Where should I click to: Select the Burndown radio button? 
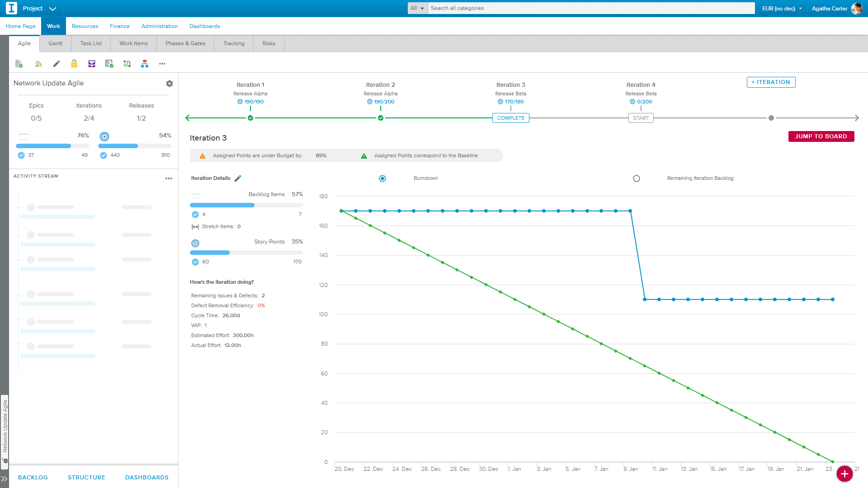point(382,178)
